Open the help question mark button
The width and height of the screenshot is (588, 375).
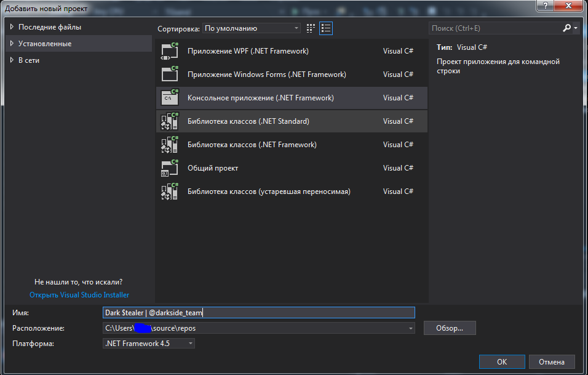[545, 6]
